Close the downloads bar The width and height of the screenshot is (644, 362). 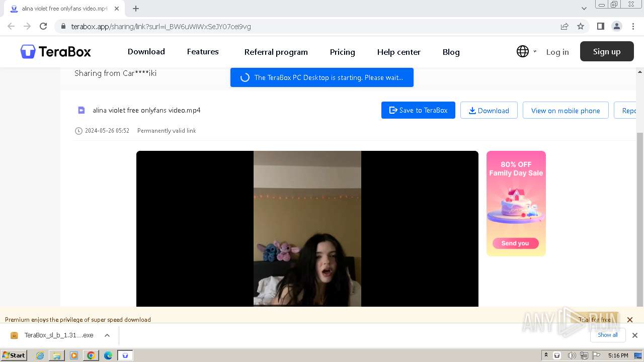click(635, 335)
